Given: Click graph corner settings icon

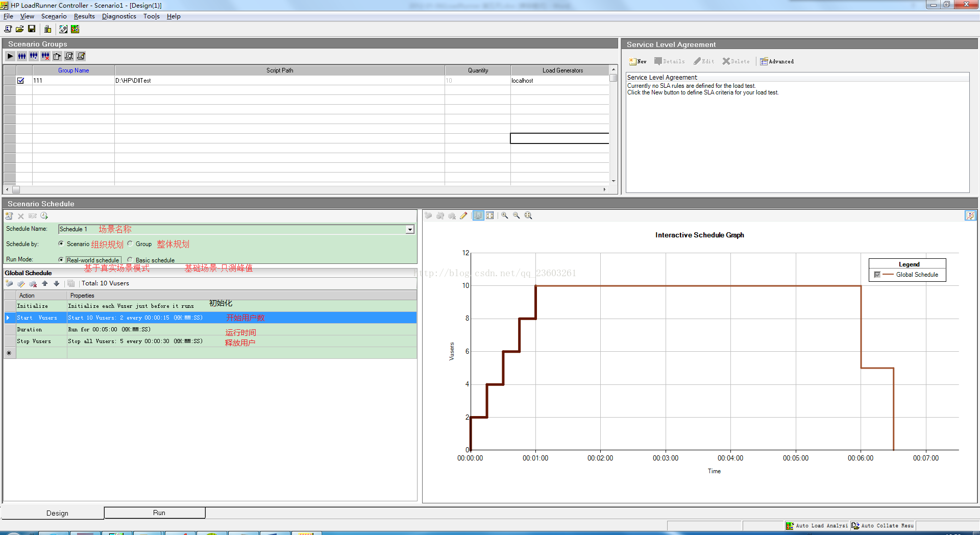Looking at the screenshot, I should point(970,215).
